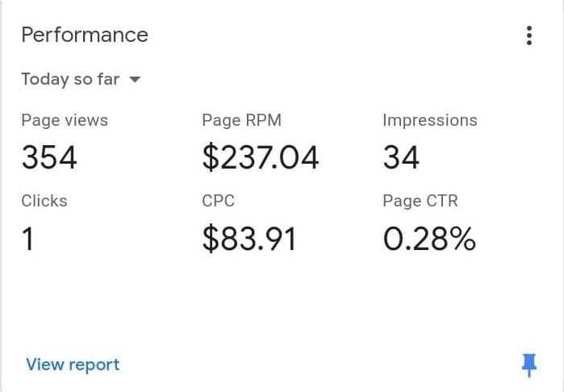The image size is (564, 392).
Task: Select the CPC metric label
Action: 218,202
